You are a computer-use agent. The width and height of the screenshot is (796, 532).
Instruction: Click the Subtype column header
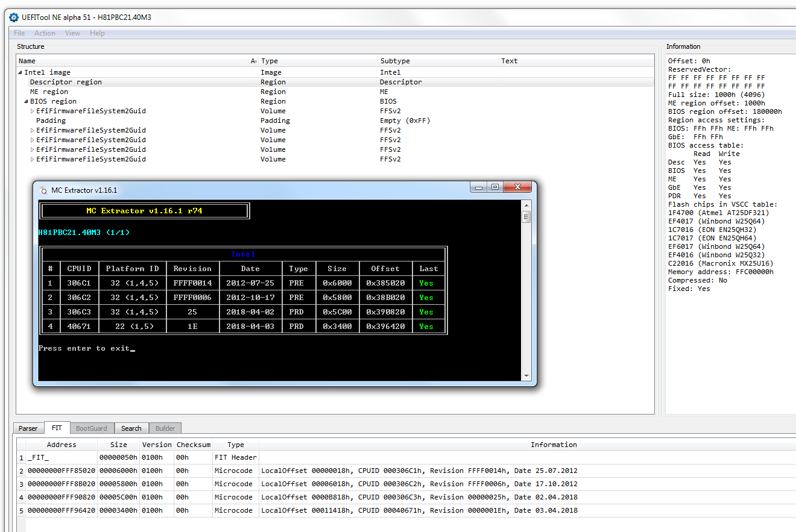click(x=438, y=61)
